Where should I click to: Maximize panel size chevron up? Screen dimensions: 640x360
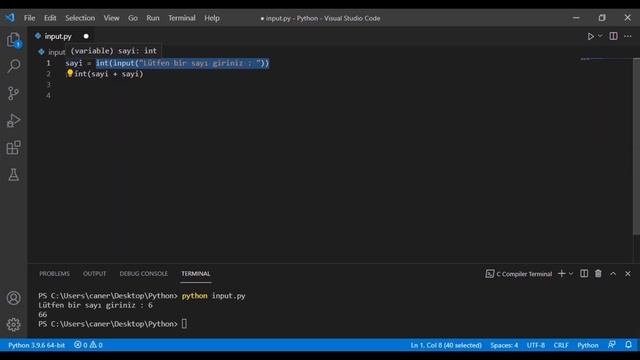(613, 273)
